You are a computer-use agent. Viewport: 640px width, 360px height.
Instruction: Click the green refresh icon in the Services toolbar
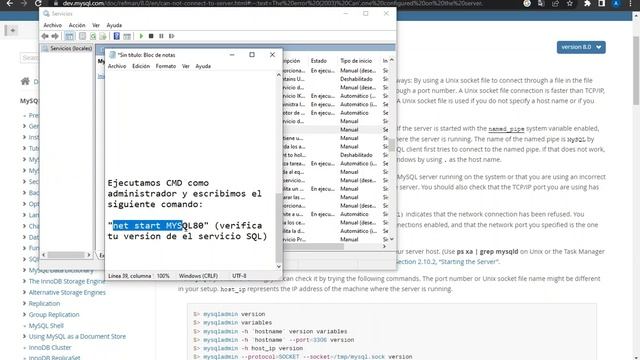[x=93, y=36]
